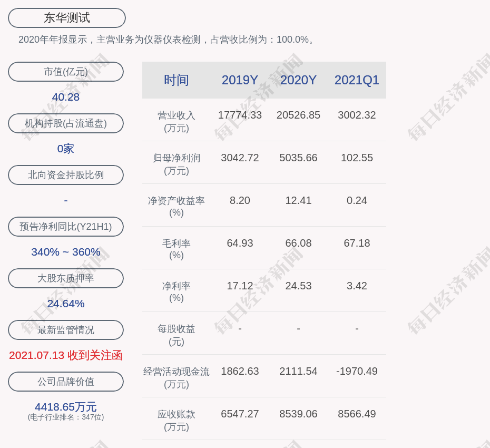
Task: Select the 公司品牌价值 label pill
Action: tap(66, 382)
